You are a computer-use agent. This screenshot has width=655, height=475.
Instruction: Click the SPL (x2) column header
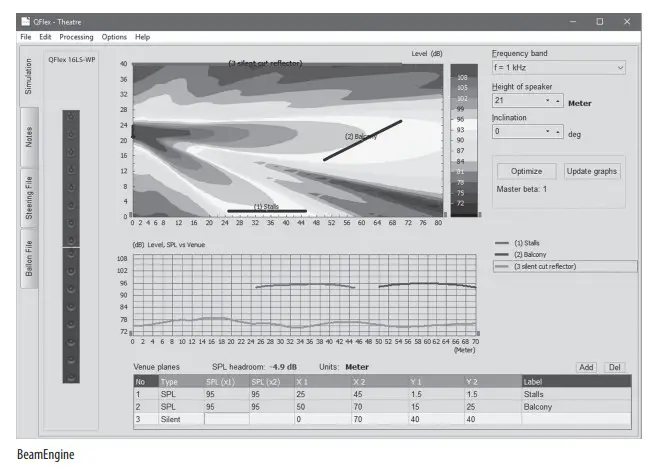[x=272, y=382]
